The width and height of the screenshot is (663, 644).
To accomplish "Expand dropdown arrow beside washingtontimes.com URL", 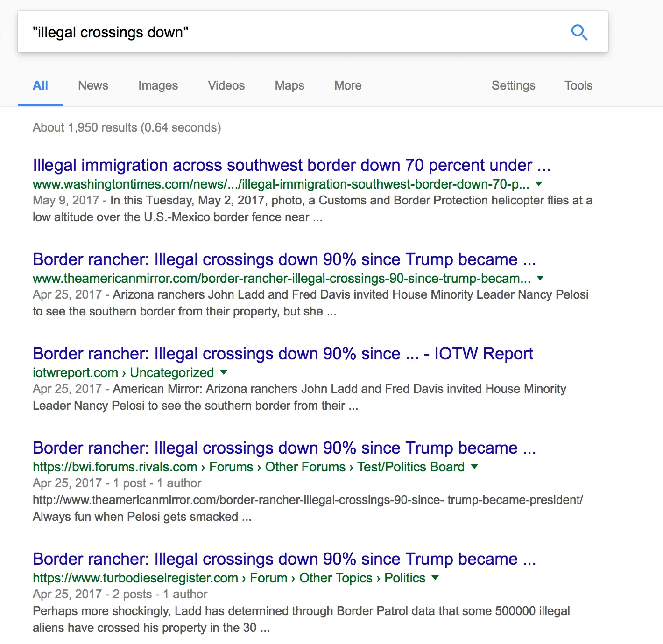I will coord(539,184).
